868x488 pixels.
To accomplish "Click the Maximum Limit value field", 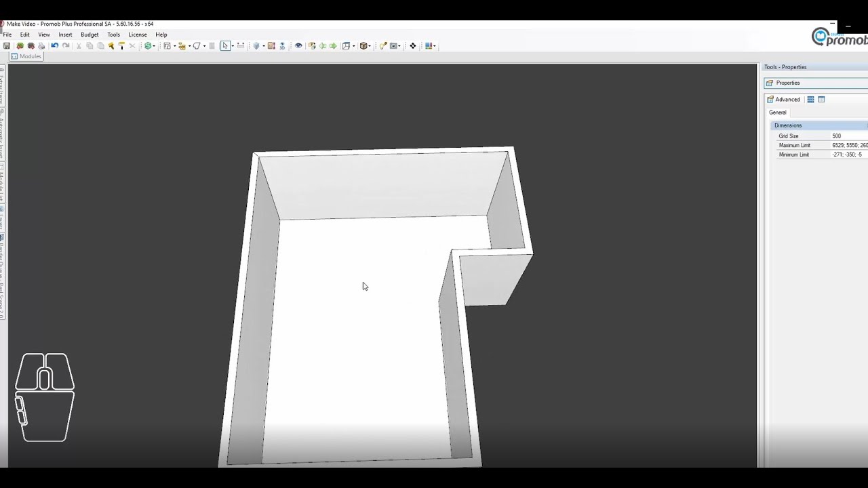I will pos(850,146).
